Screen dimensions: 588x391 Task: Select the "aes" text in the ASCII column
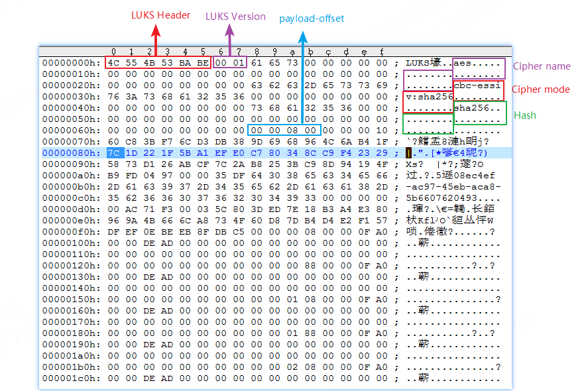(x=463, y=63)
